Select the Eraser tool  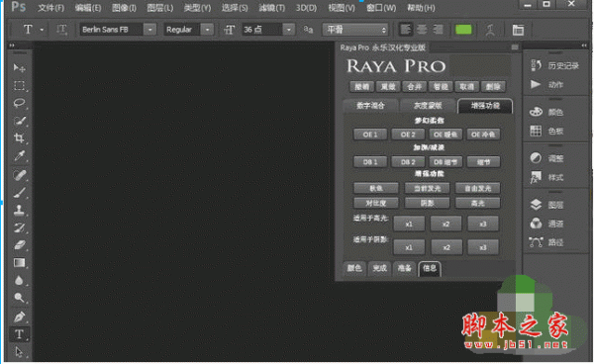(19, 245)
